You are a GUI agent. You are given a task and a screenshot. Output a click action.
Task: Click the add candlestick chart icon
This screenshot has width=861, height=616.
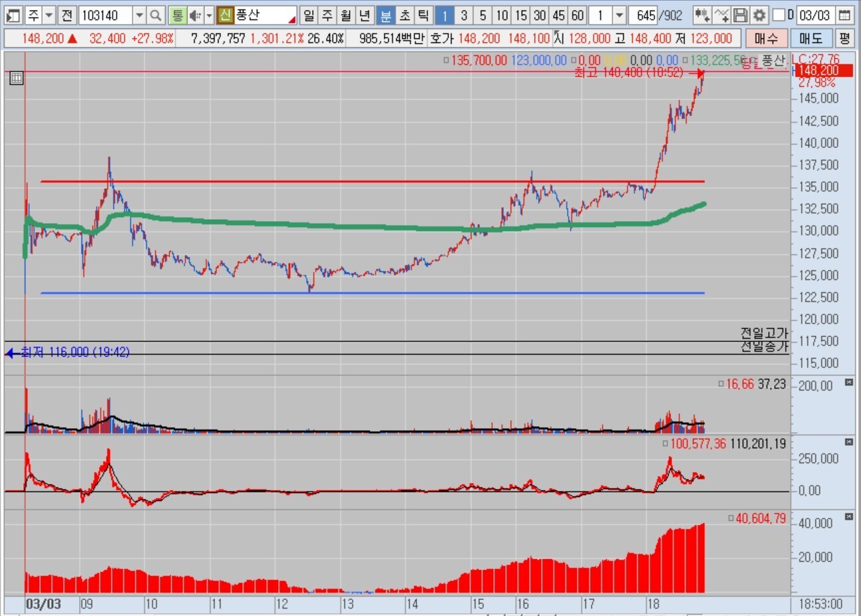click(x=702, y=15)
